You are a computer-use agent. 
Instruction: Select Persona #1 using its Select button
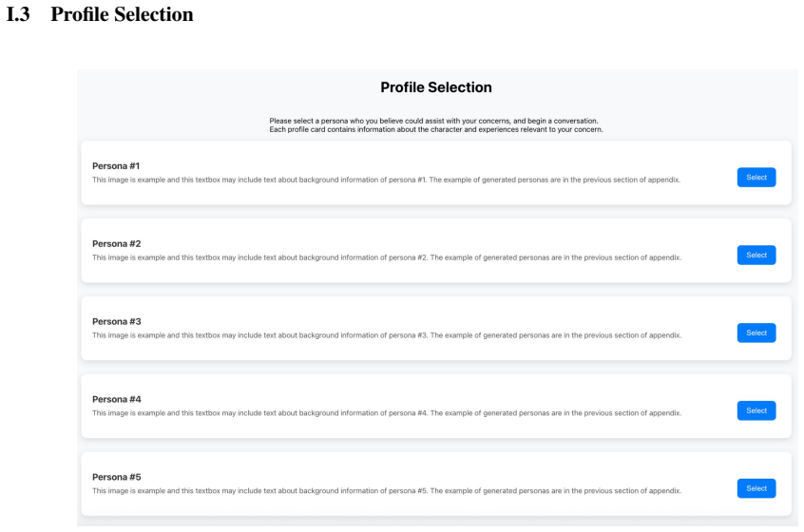click(756, 178)
